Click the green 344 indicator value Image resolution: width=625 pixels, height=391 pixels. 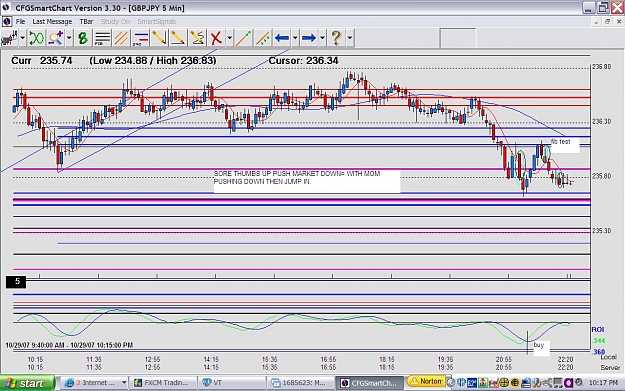tap(599, 341)
